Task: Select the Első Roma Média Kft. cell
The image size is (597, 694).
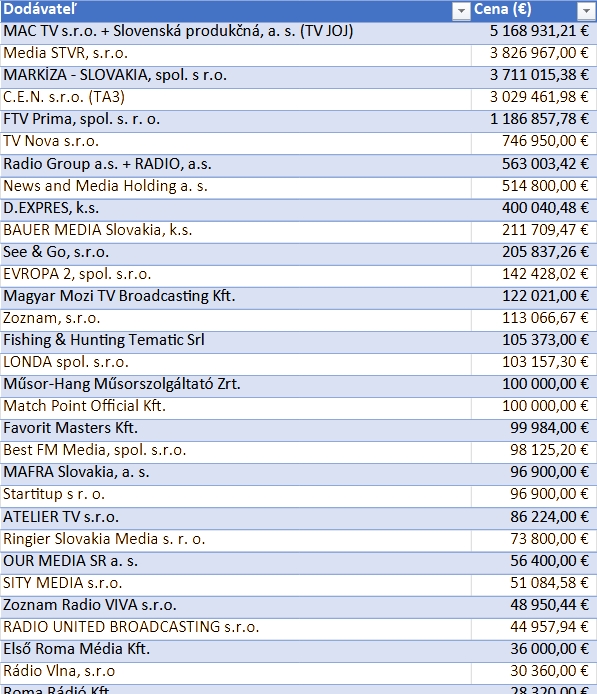Action: 236,651
